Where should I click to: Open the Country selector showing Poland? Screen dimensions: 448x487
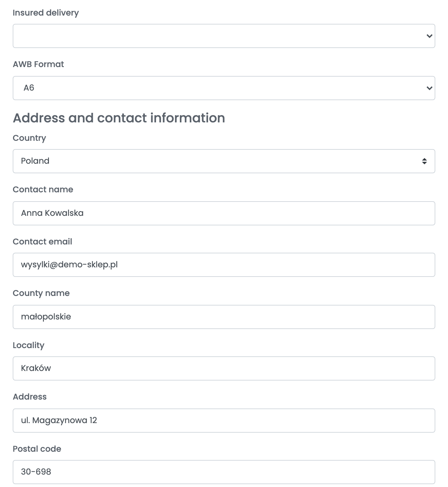tap(224, 161)
